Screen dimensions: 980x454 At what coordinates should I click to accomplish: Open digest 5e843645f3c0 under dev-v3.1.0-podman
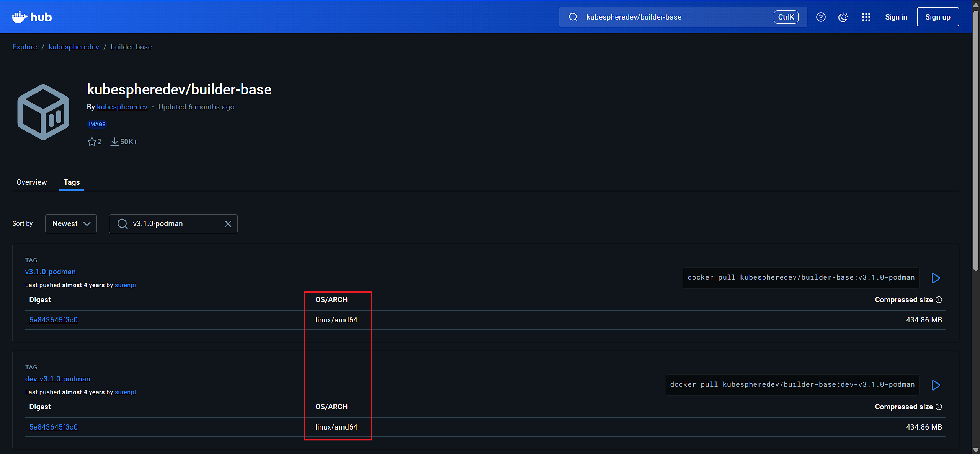[x=53, y=427]
